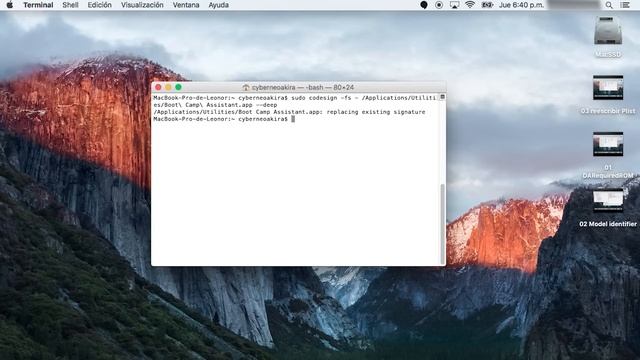640x360 pixels.
Task: Click the home folder icon in title bar
Action: (x=245, y=87)
